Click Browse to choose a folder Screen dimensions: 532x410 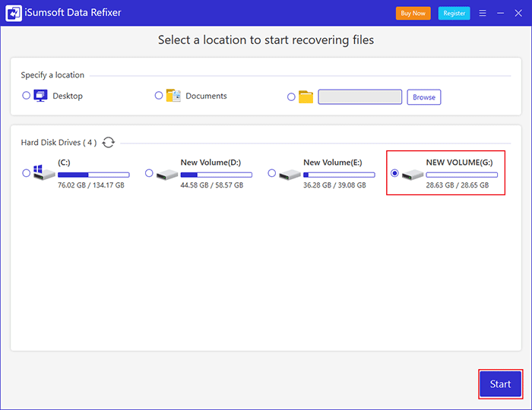pyautogui.click(x=424, y=97)
